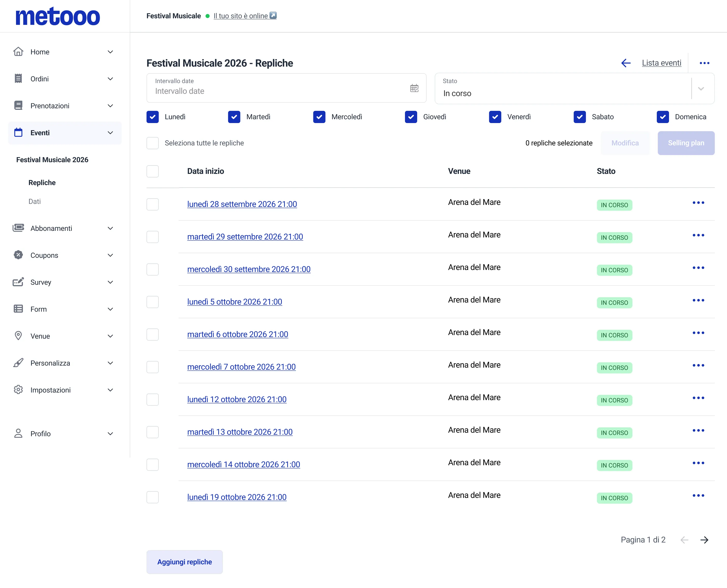Click the Selling plan button
The image size is (727, 588).
[686, 143]
